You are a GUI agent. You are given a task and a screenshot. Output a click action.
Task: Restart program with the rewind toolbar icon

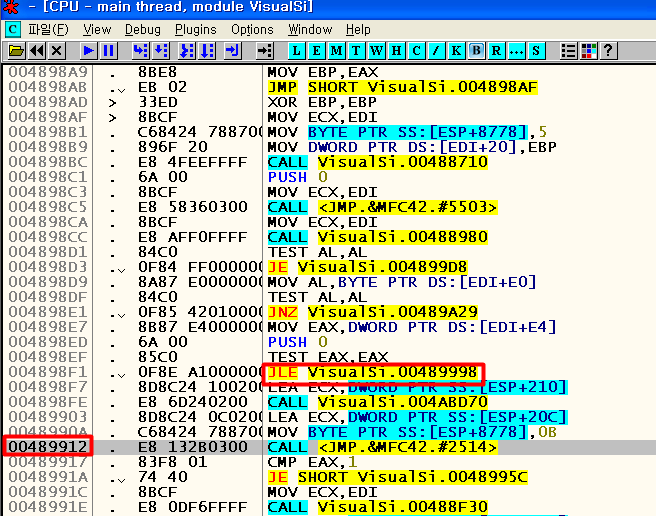[37, 51]
